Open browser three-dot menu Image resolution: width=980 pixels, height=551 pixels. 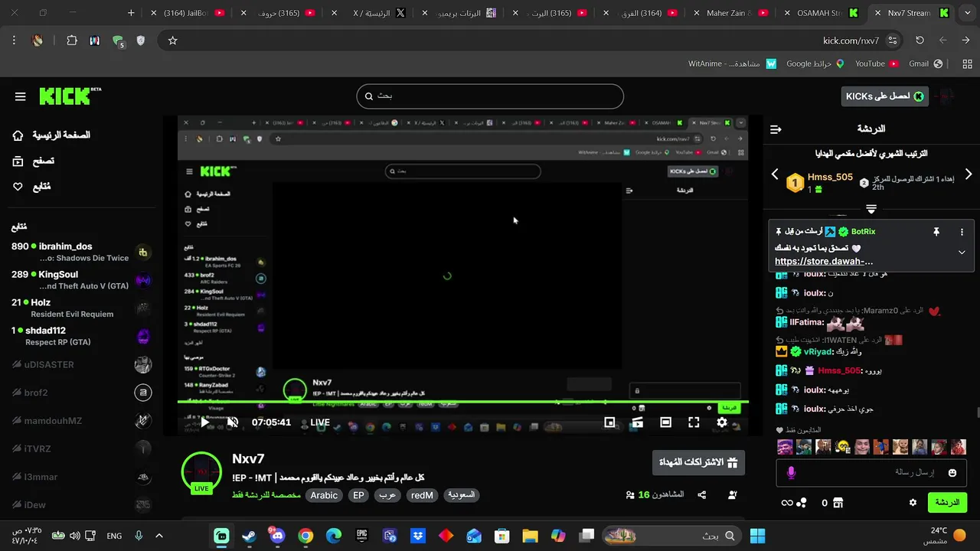tap(14, 41)
